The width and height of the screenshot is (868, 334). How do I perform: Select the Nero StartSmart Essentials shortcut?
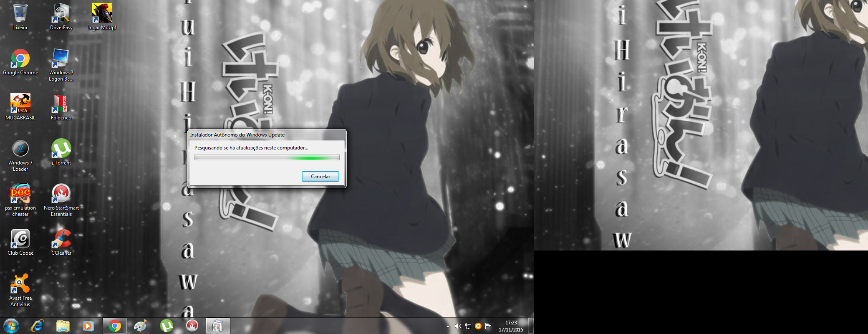tap(61, 195)
